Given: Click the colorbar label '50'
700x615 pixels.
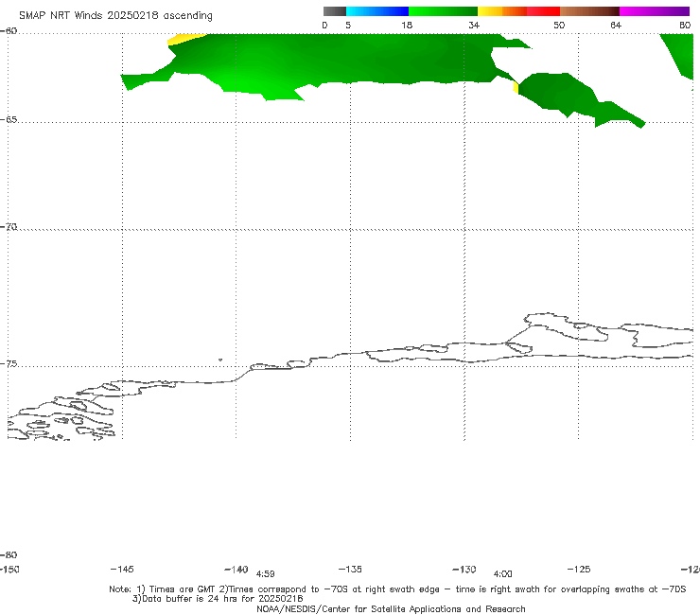Looking at the screenshot, I should [559, 26].
